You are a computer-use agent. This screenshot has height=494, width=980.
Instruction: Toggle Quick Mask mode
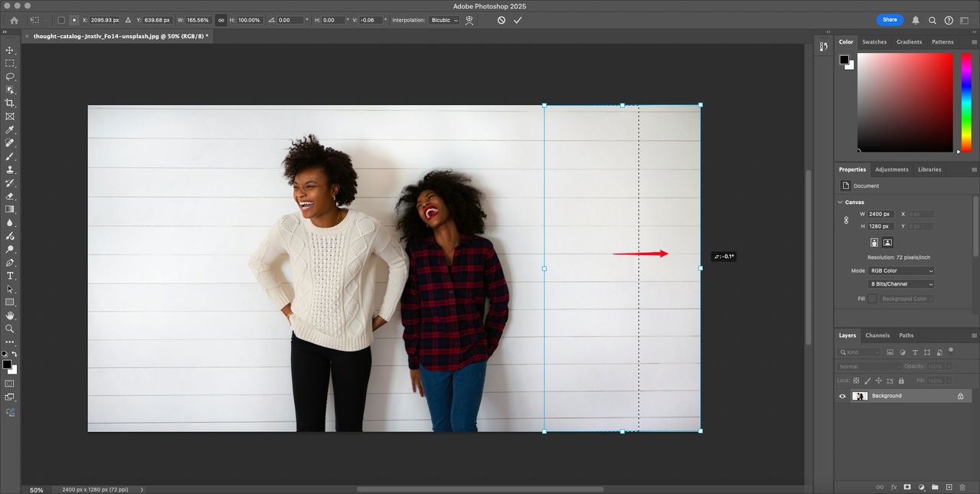(10, 383)
